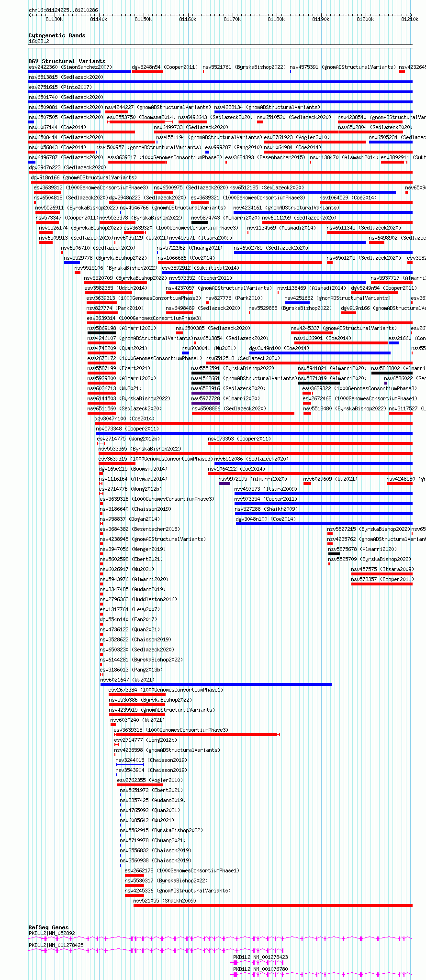Open the esv3639314 (1000GenomesConsortiumPhase3) variant
Screen dimensions: 426x980
coord(144,318)
